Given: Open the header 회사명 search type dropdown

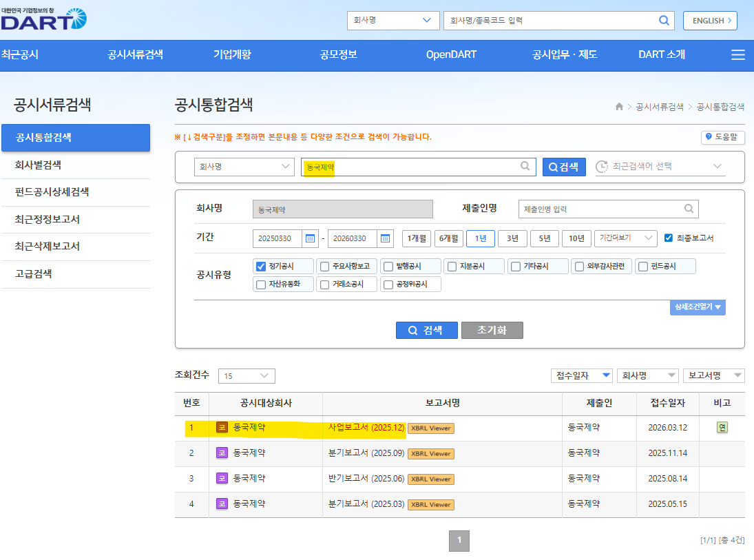Looking at the screenshot, I should pos(393,21).
